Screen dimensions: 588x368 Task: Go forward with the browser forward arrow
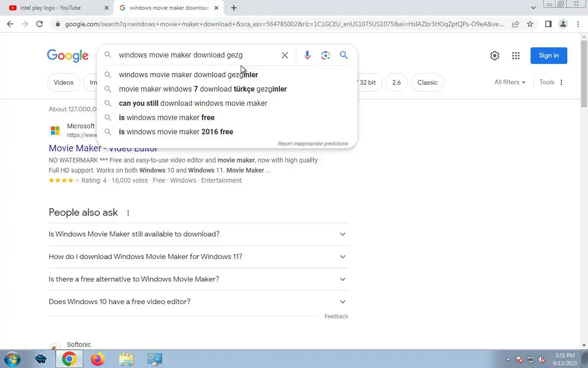[x=25, y=24]
